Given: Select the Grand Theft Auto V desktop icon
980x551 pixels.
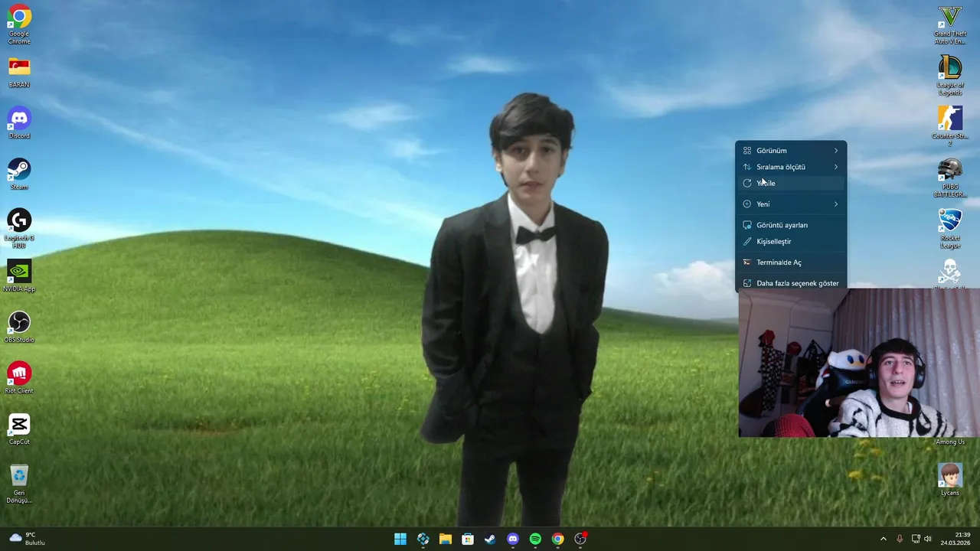Looking at the screenshot, I should [x=950, y=24].
